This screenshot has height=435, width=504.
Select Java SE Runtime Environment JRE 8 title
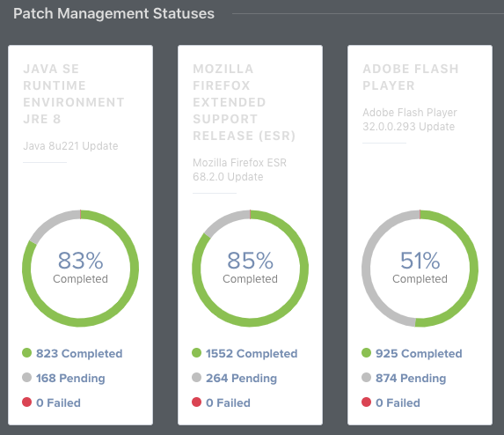[x=74, y=93]
